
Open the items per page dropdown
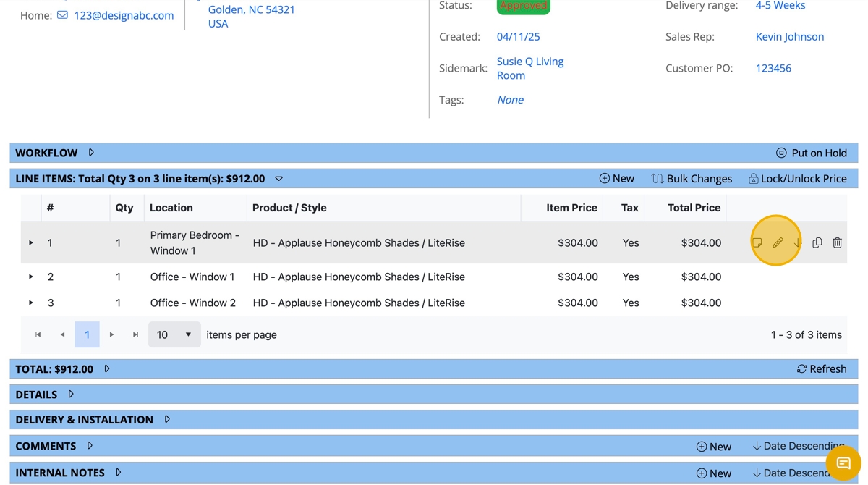tap(174, 334)
